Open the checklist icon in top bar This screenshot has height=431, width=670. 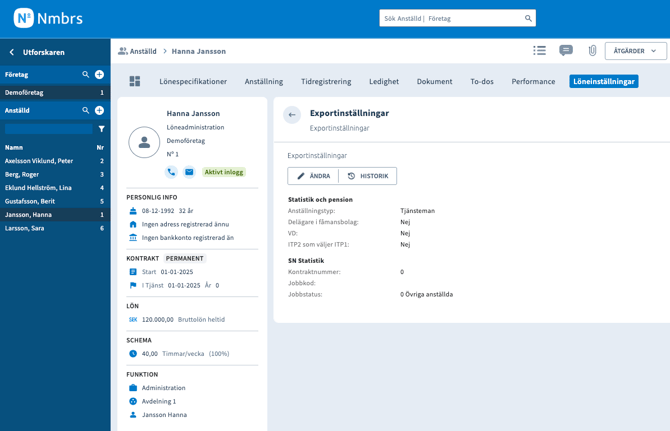click(x=539, y=51)
